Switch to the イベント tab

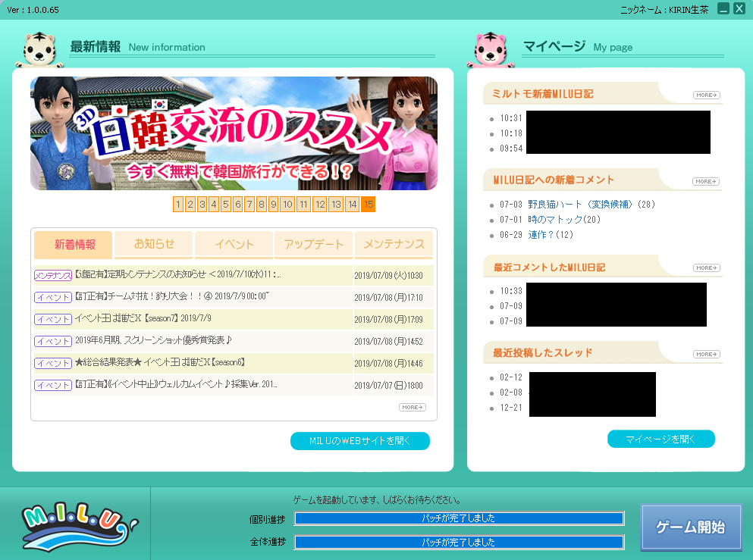(234, 245)
